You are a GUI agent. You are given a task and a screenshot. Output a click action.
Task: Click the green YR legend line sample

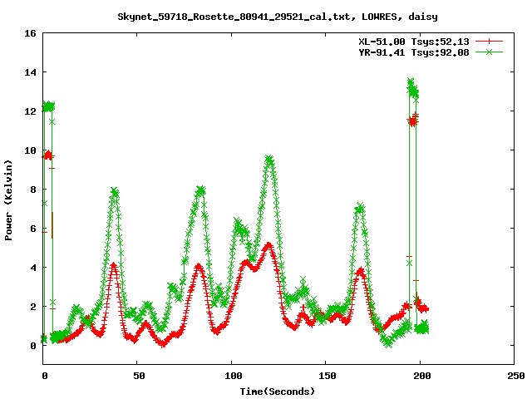click(x=489, y=52)
